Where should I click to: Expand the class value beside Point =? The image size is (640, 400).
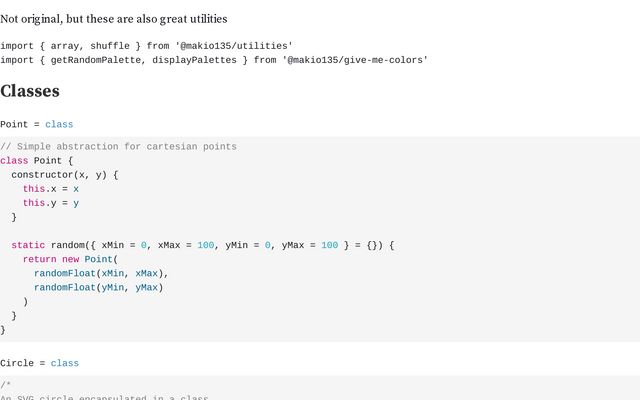pyautogui.click(x=59, y=124)
